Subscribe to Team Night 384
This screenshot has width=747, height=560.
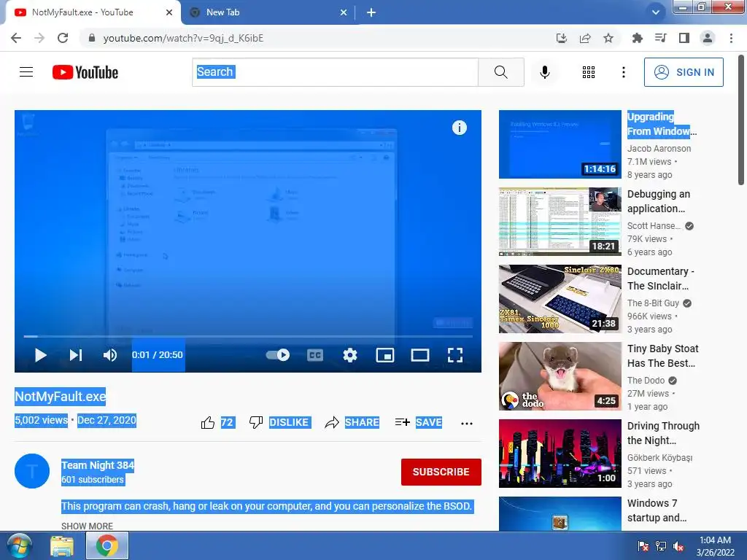441,472
